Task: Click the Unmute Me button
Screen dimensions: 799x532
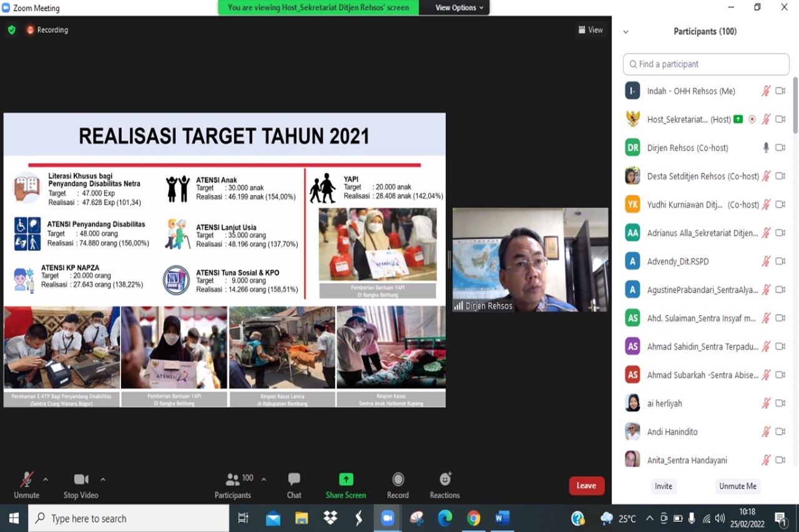Action: click(x=738, y=486)
